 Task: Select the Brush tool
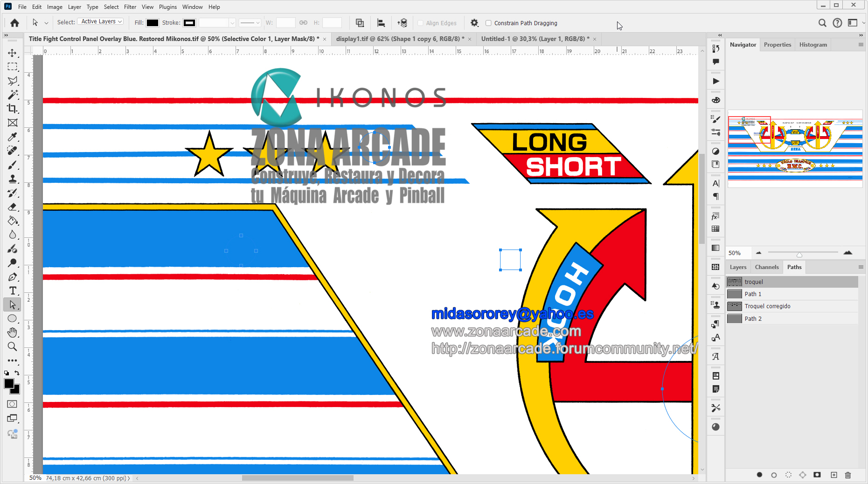tap(13, 165)
